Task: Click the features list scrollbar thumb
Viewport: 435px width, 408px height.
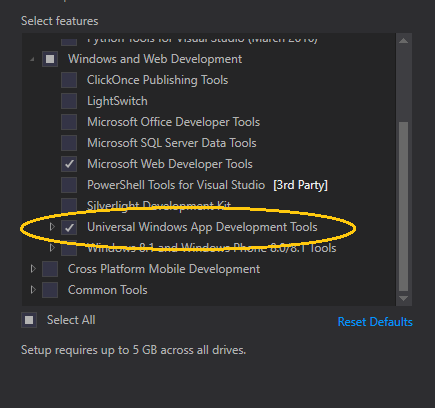Action: click(404, 207)
